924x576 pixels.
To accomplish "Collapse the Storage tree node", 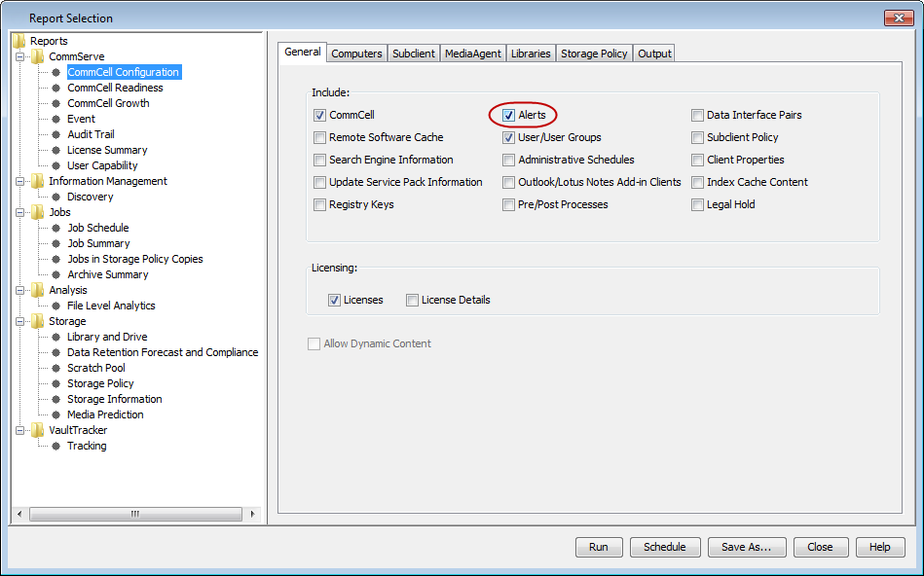I will [x=20, y=322].
